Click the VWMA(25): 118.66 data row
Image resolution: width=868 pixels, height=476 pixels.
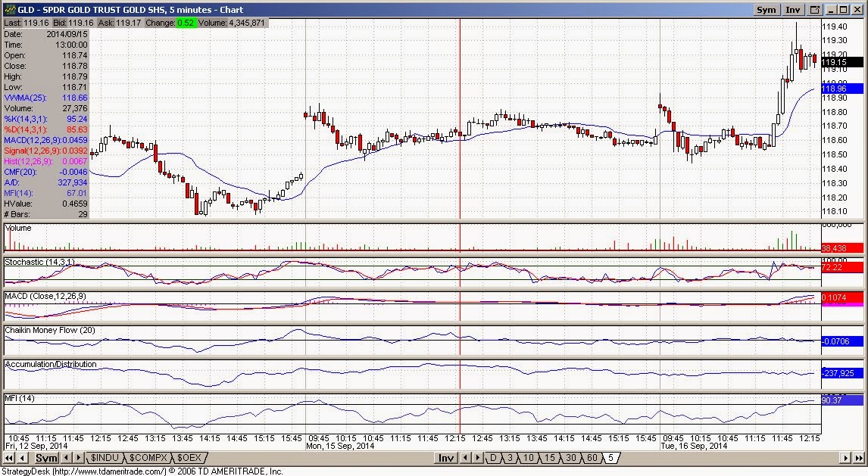(x=45, y=98)
